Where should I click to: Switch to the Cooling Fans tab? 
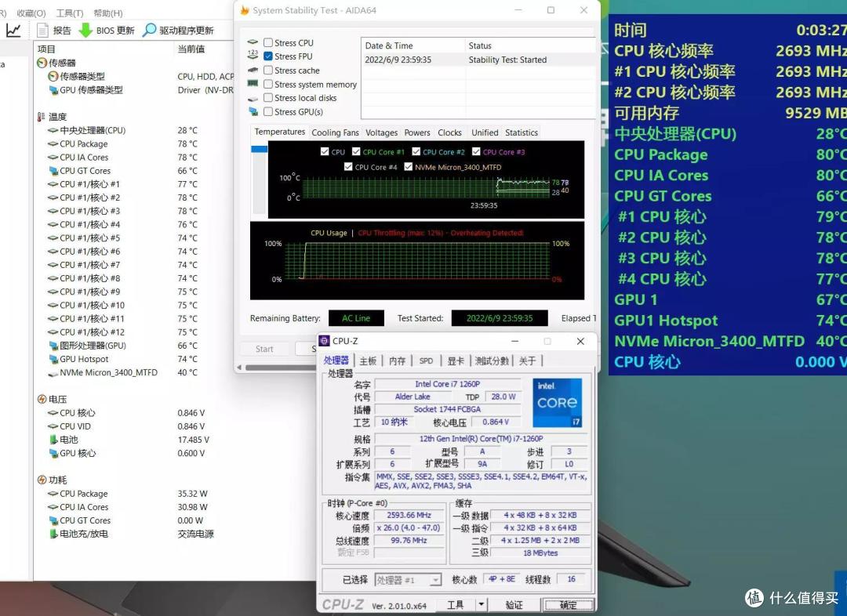click(x=335, y=132)
